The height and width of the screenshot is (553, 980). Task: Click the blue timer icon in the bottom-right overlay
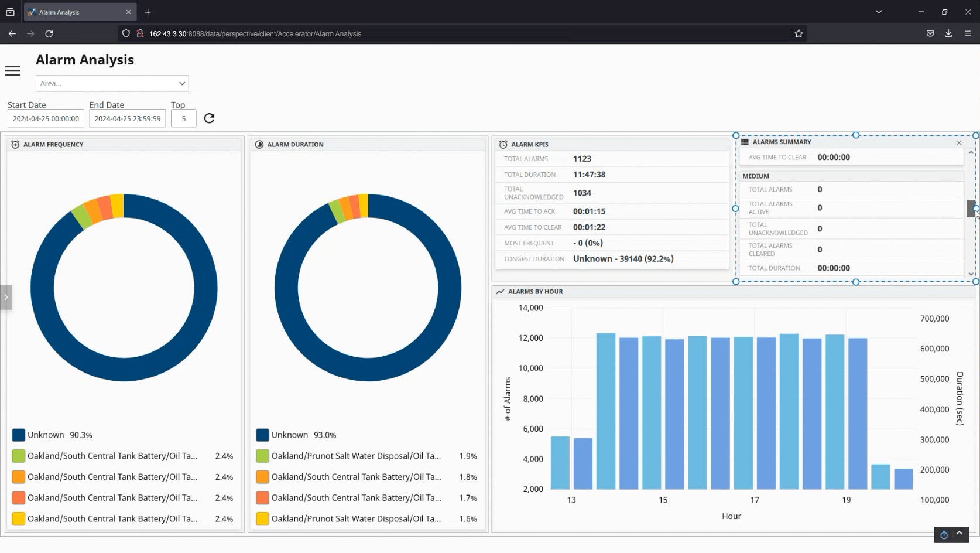click(943, 535)
